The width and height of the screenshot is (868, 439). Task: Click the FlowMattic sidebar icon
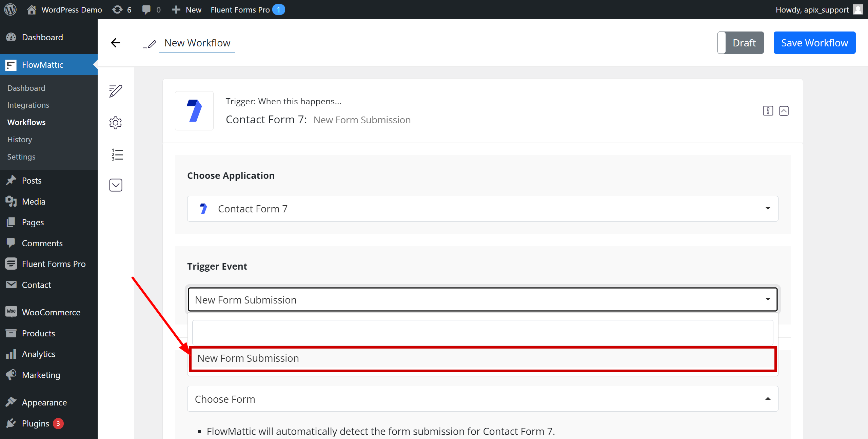[10, 64]
